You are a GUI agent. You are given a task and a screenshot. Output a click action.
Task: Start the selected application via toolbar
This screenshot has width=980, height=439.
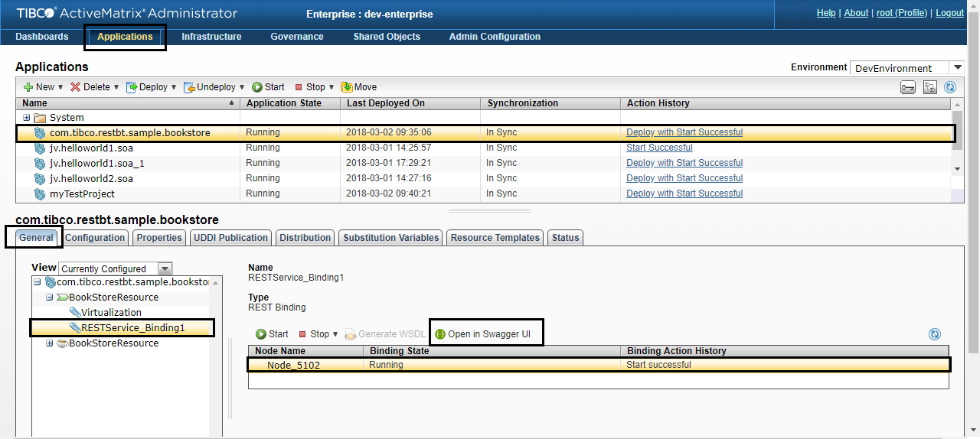(268, 87)
